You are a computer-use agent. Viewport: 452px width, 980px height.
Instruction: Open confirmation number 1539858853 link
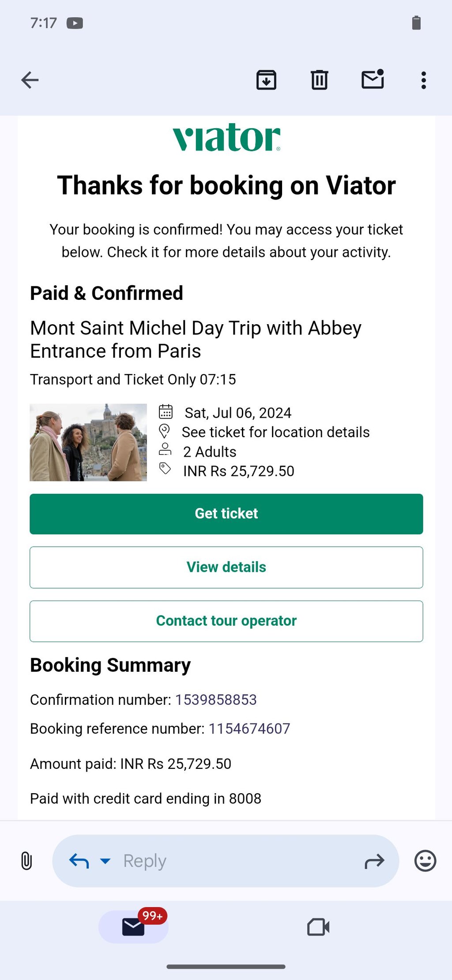pos(216,700)
